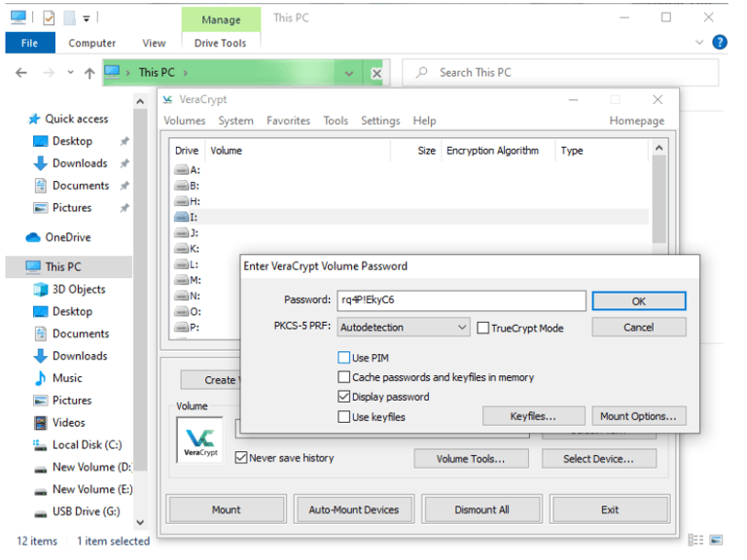
Task: Open Explorer File tab
Action: 29,43
